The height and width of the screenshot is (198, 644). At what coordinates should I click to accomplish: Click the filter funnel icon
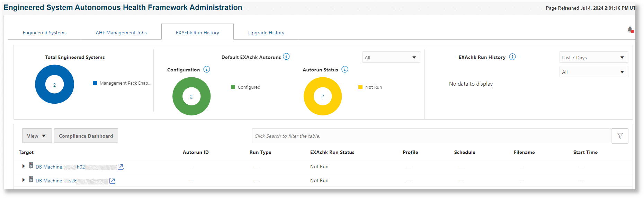[x=620, y=136]
